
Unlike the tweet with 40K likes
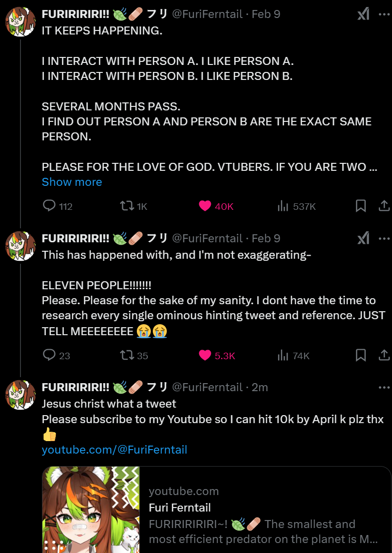pos(205,206)
